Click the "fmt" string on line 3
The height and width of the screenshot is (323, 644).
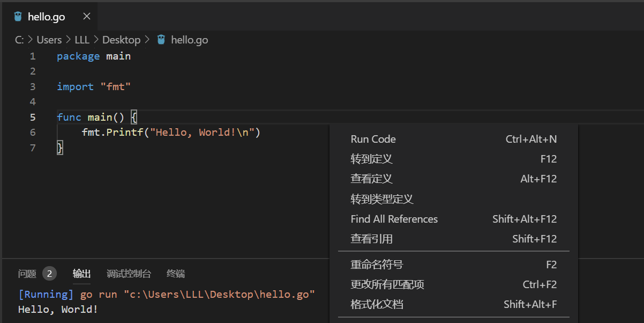click(115, 86)
